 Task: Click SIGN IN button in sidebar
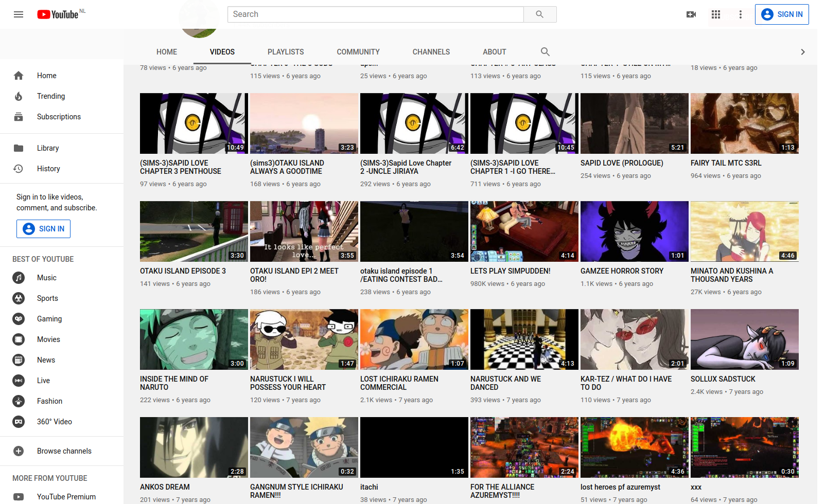click(x=43, y=229)
